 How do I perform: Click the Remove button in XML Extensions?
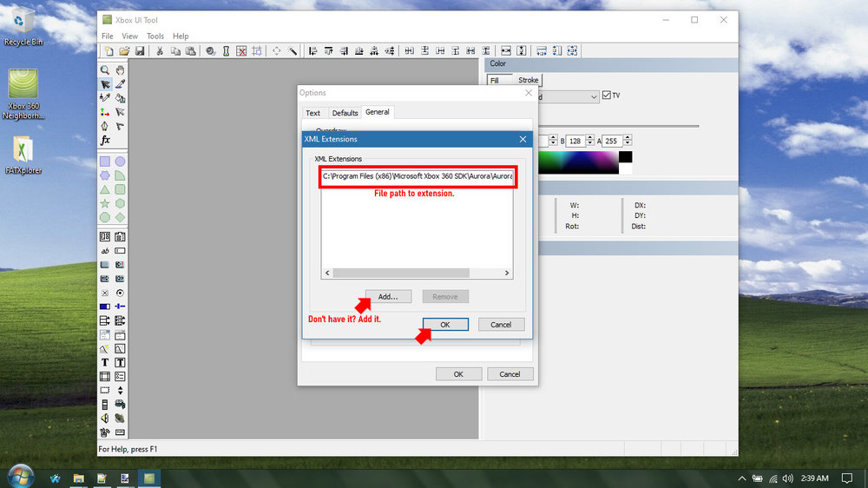pos(445,297)
